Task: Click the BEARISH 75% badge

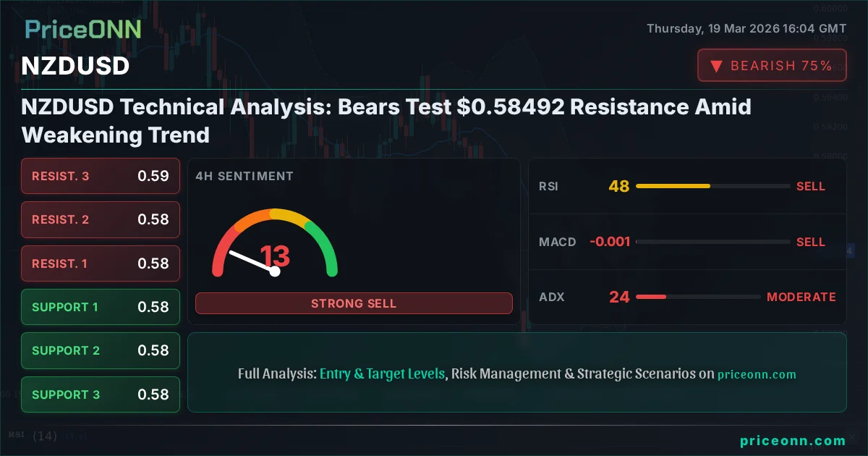Action: tap(771, 66)
